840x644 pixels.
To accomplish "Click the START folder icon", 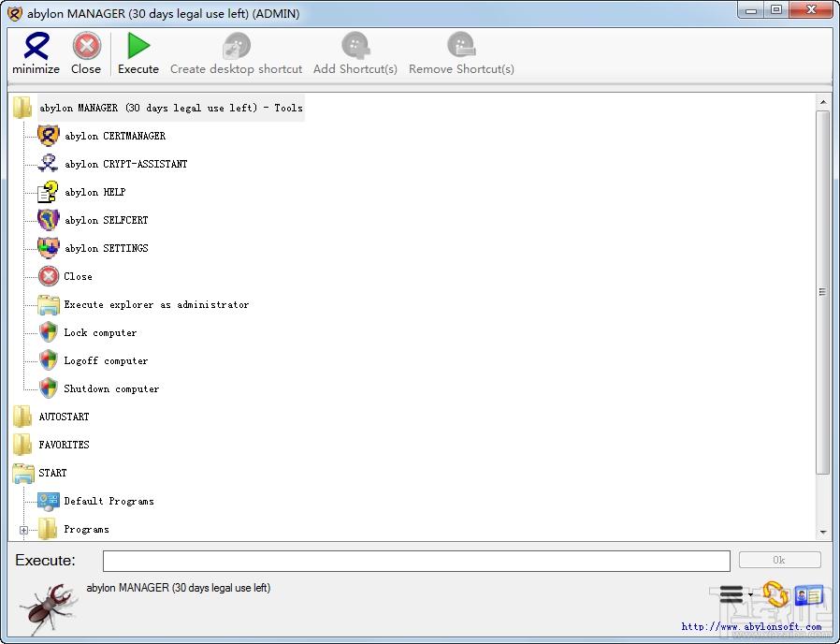I will pyautogui.click(x=23, y=473).
